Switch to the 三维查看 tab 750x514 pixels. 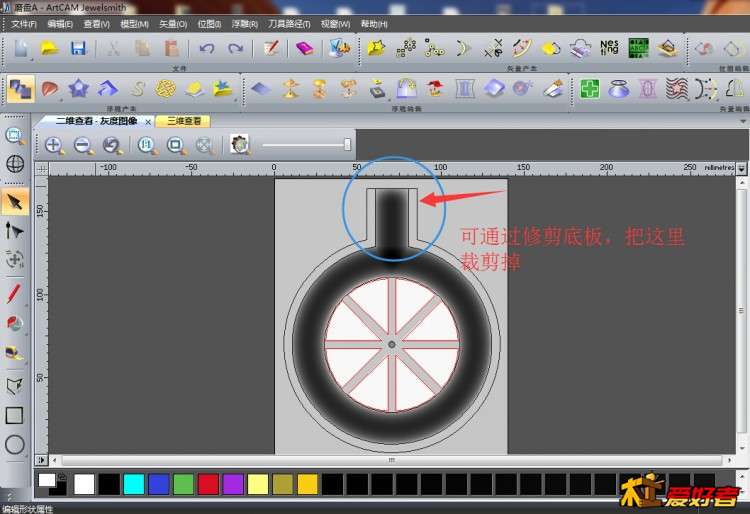click(x=183, y=121)
